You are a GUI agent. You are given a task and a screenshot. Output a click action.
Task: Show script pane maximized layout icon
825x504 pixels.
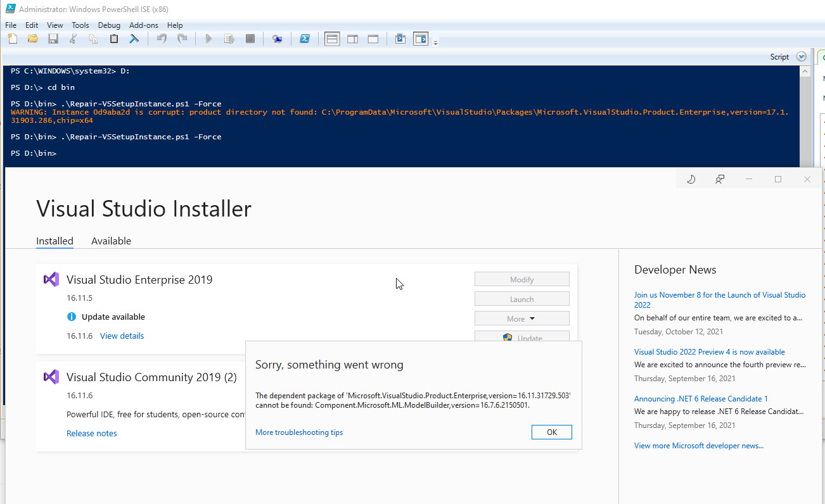[373, 39]
